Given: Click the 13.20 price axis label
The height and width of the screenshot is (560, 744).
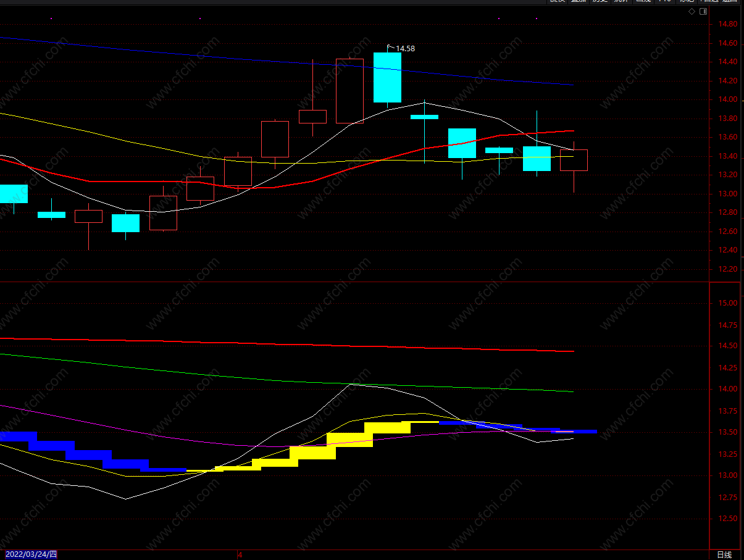Looking at the screenshot, I should 727,175.
